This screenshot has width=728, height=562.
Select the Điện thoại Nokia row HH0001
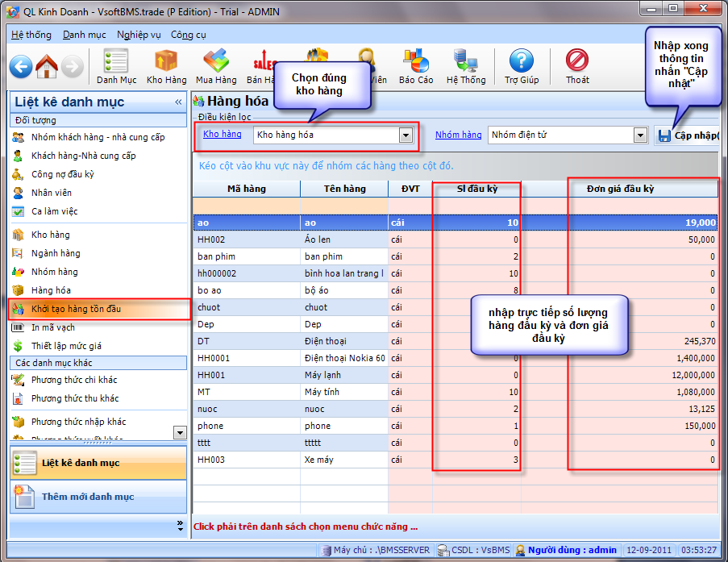click(x=456, y=358)
